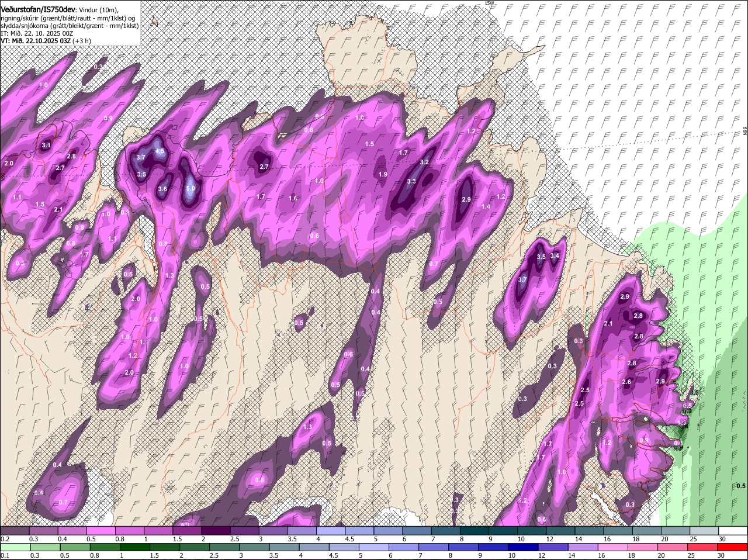This screenshot has height=560, width=748.
Task: Select the "3.3" value label on the map
Action: pos(411,182)
